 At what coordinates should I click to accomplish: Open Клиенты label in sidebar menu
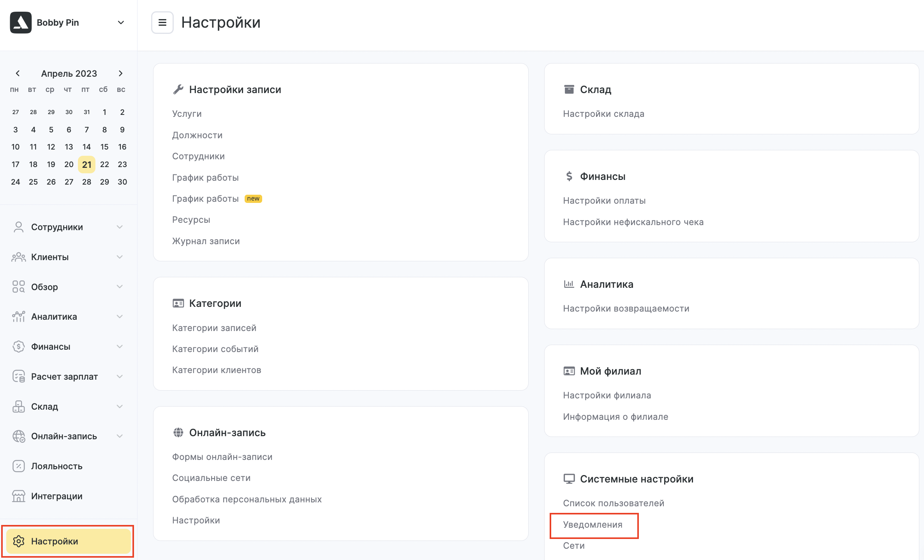50,257
